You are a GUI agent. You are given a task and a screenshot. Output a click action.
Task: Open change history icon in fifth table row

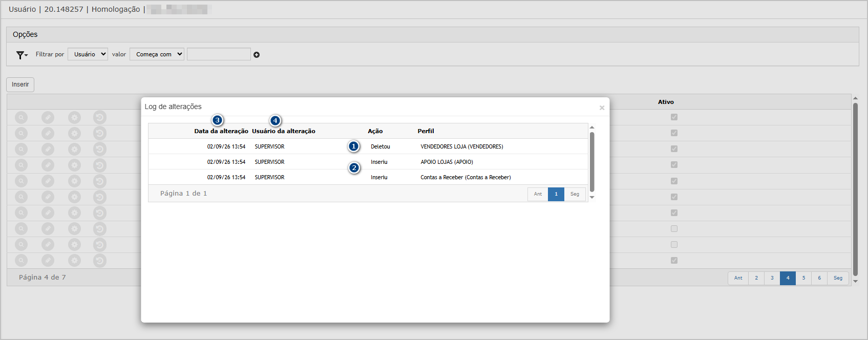coord(100,181)
